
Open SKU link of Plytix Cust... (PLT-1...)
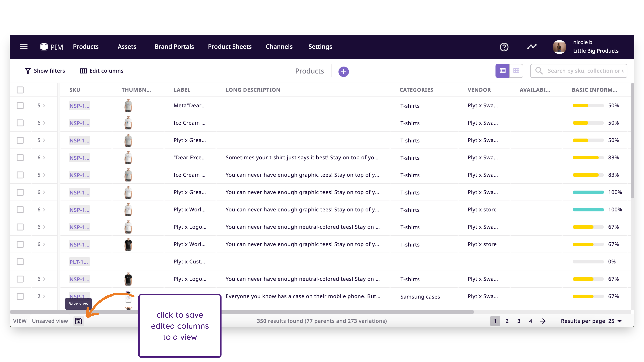[x=79, y=262]
